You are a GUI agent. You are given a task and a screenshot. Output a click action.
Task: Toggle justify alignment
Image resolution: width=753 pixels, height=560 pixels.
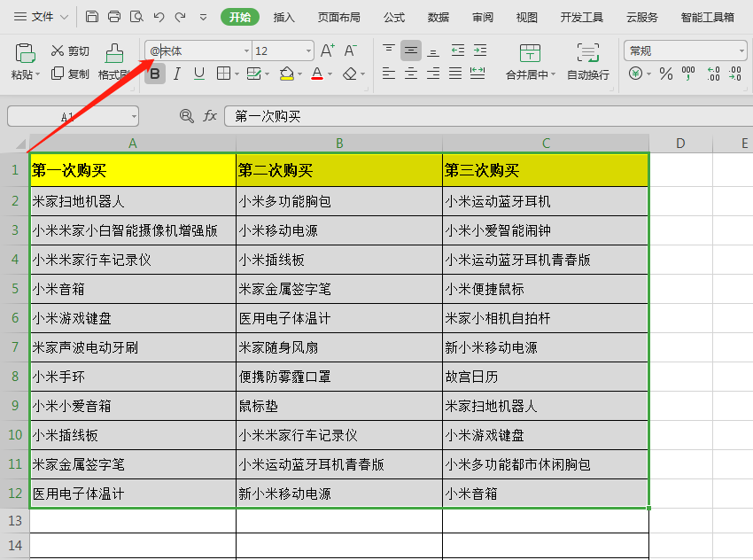tap(455, 74)
